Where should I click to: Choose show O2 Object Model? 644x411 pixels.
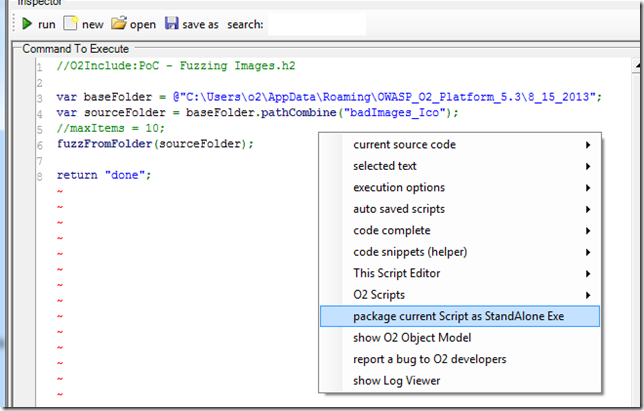tap(411, 338)
